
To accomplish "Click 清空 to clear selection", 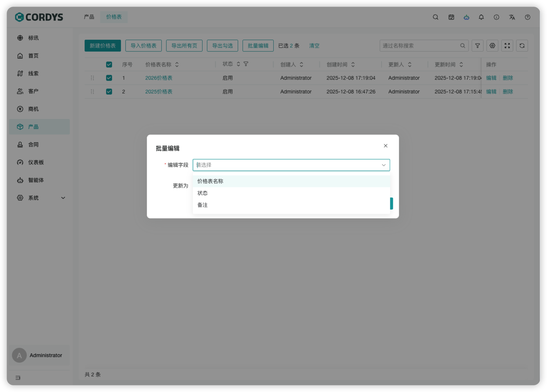I will (314, 46).
